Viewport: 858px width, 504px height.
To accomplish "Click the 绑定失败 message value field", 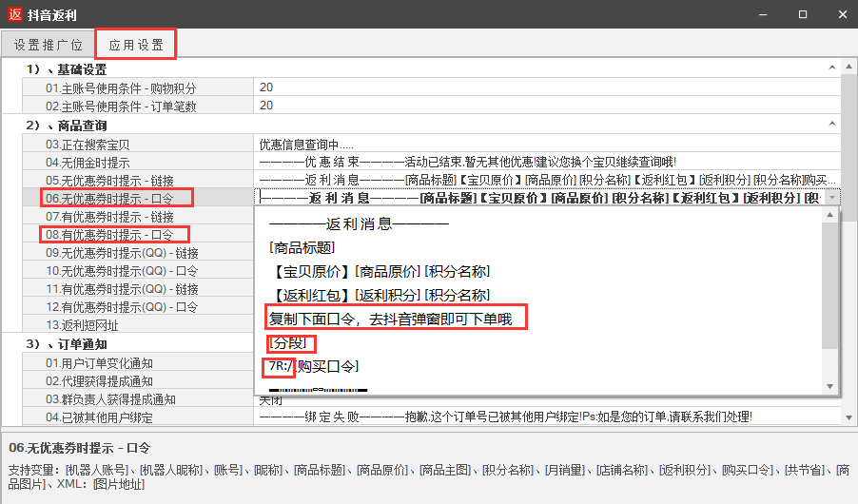I will [547, 417].
